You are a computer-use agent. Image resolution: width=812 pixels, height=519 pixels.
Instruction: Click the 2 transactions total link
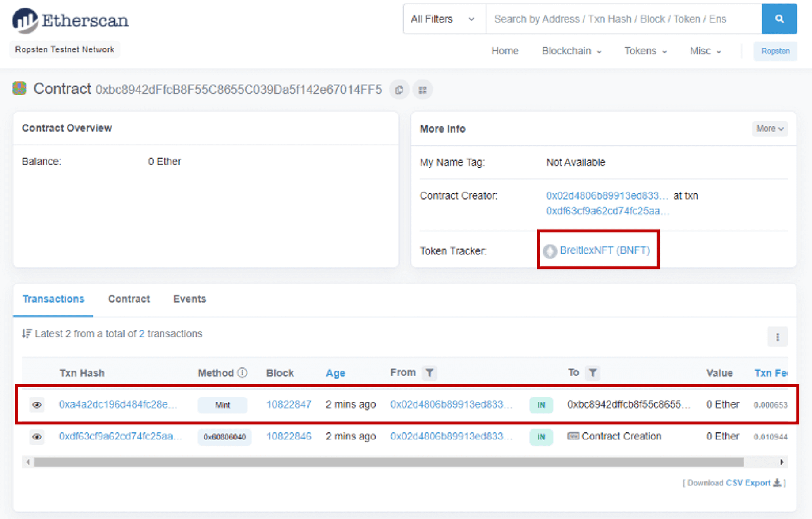142,333
